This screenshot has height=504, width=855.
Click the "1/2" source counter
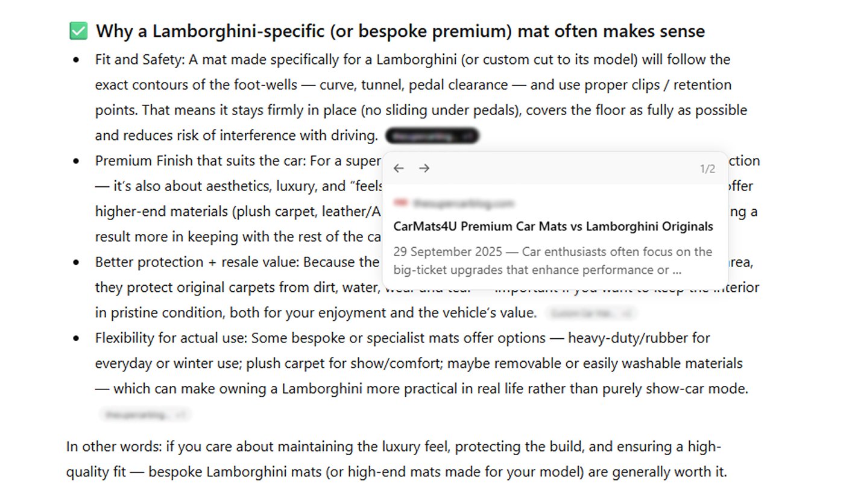click(707, 169)
